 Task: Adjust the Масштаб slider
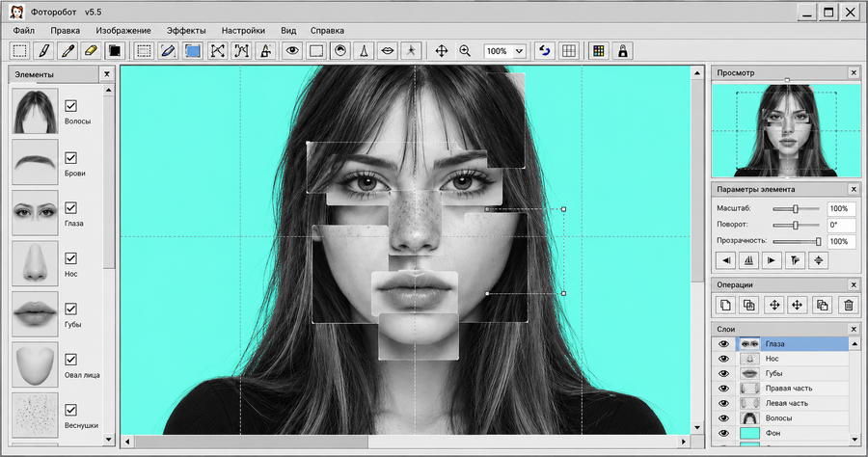coord(796,208)
